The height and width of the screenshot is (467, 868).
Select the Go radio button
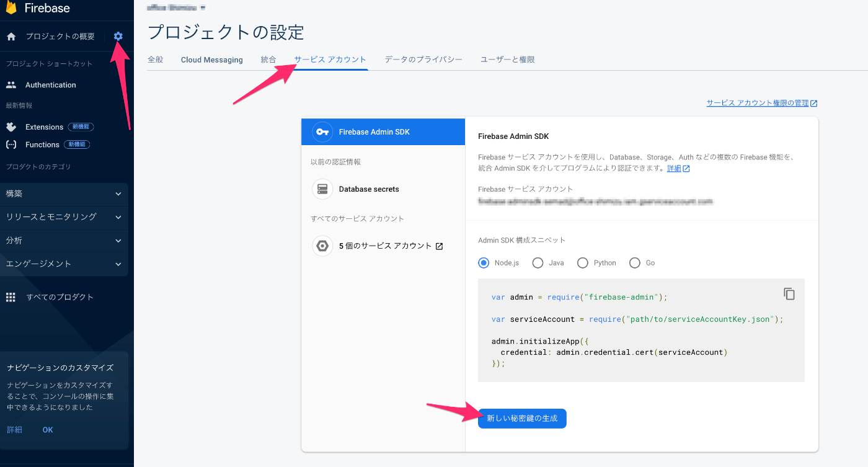(x=634, y=263)
